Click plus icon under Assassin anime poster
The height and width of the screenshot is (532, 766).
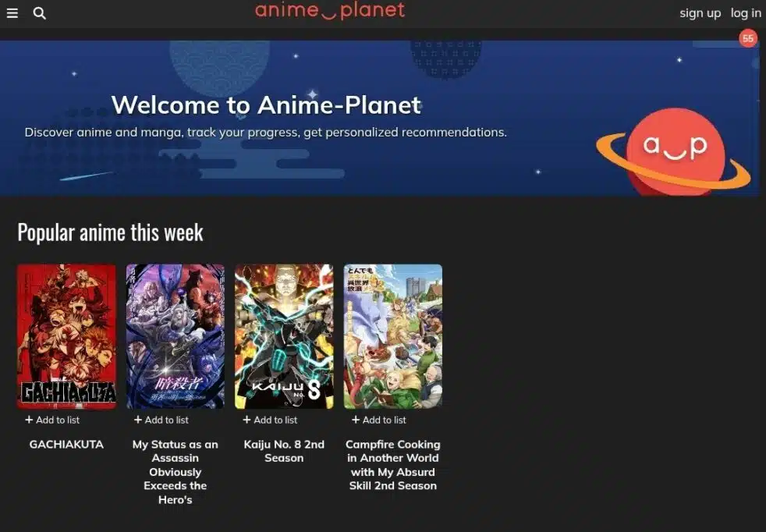click(138, 420)
